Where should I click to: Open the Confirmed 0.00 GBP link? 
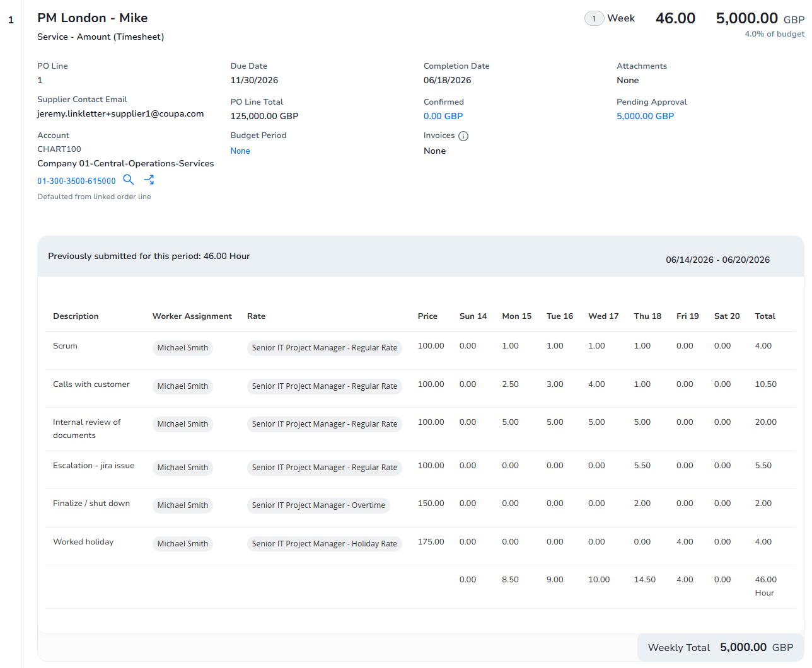pyautogui.click(x=443, y=116)
